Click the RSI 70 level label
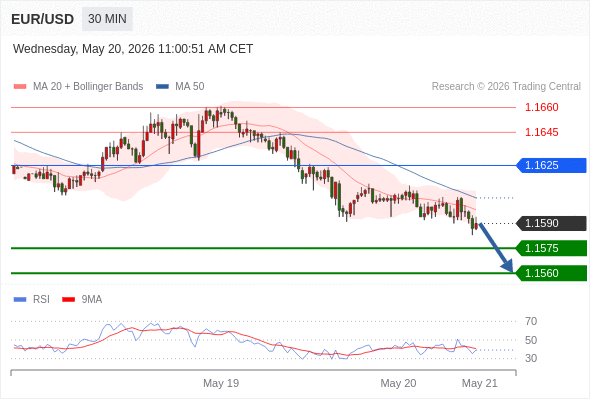Screen dimensions: 590x400 point(531,321)
